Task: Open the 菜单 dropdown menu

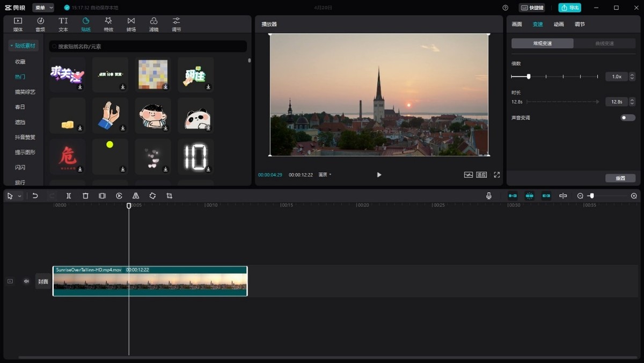Action: click(x=43, y=8)
